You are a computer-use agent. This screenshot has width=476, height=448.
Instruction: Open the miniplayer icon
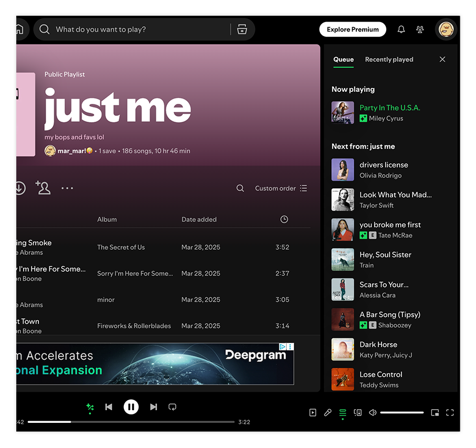[435, 412]
